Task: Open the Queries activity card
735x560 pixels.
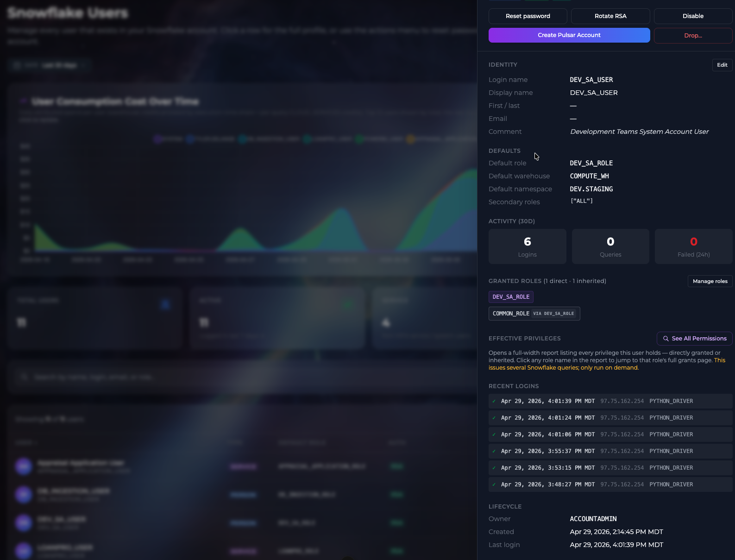Action: click(610, 246)
